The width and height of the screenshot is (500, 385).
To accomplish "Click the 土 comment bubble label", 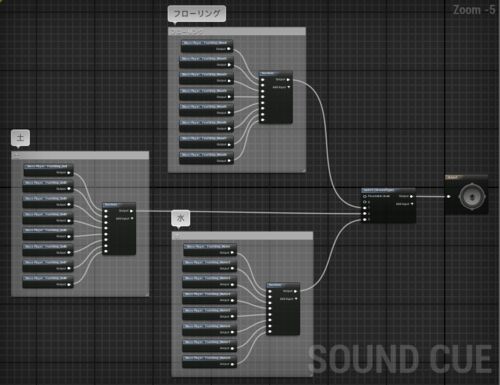I will pos(20,137).
